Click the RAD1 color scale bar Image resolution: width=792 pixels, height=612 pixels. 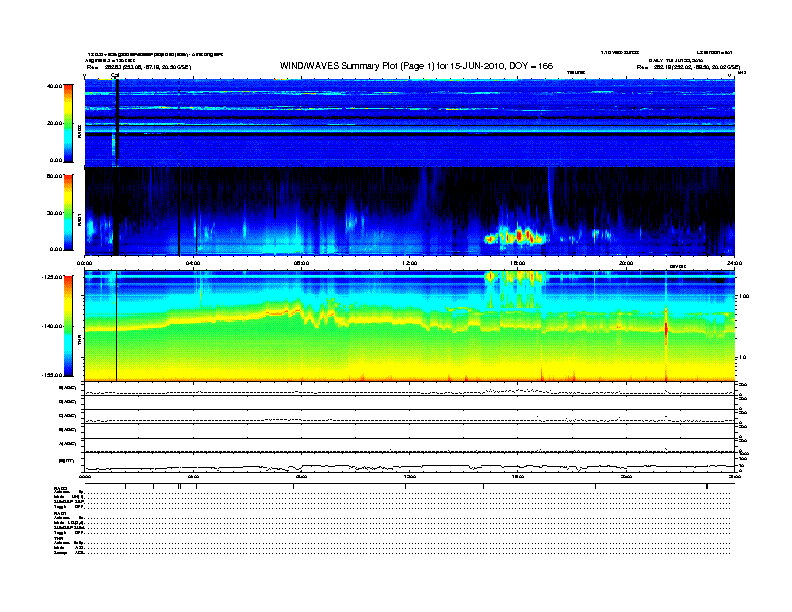point(68,212)
